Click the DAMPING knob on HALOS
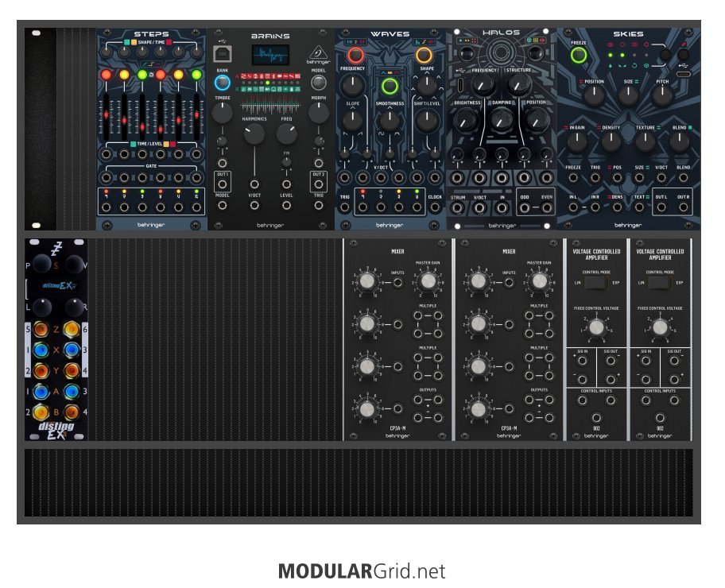 [501, 120]
